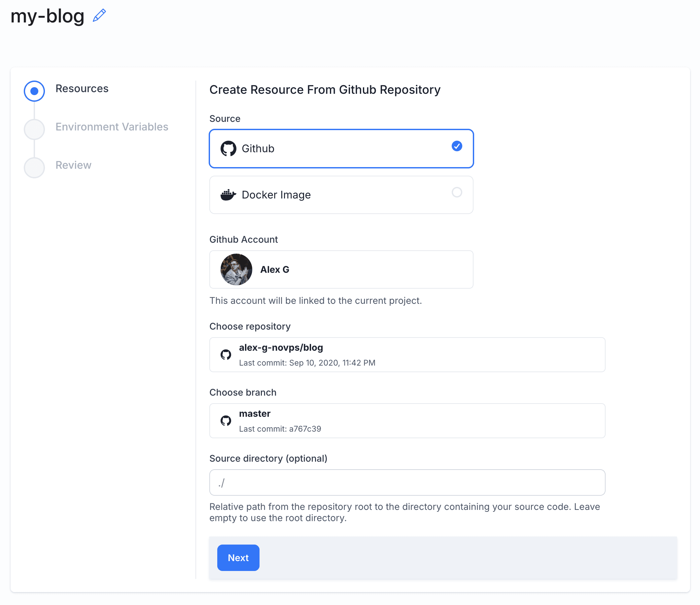Screen dimensions: 700x605
Task: Click GitHub icon beside master branch
Action: [226, 420]
